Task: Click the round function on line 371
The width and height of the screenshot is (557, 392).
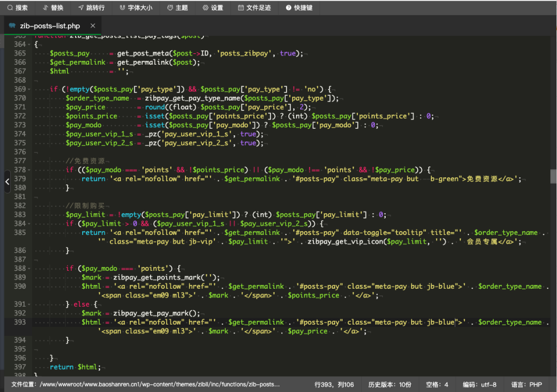Action: click(x=155, y=107)
